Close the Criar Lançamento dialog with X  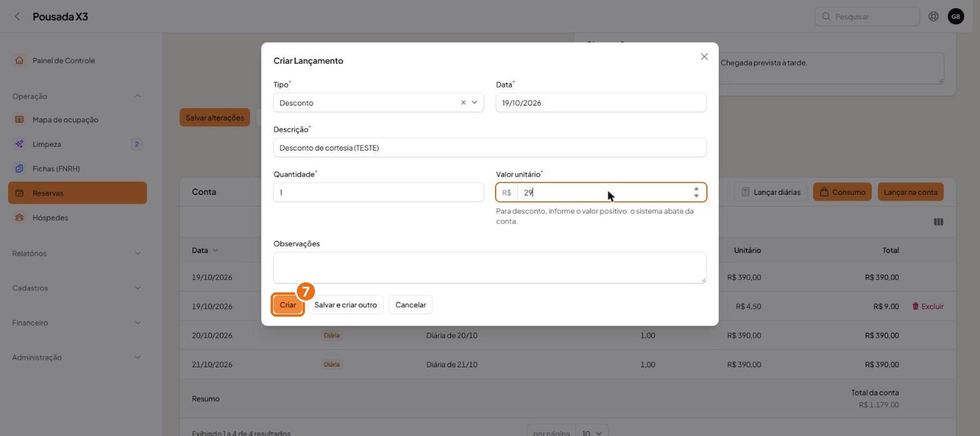coord(704,57)
